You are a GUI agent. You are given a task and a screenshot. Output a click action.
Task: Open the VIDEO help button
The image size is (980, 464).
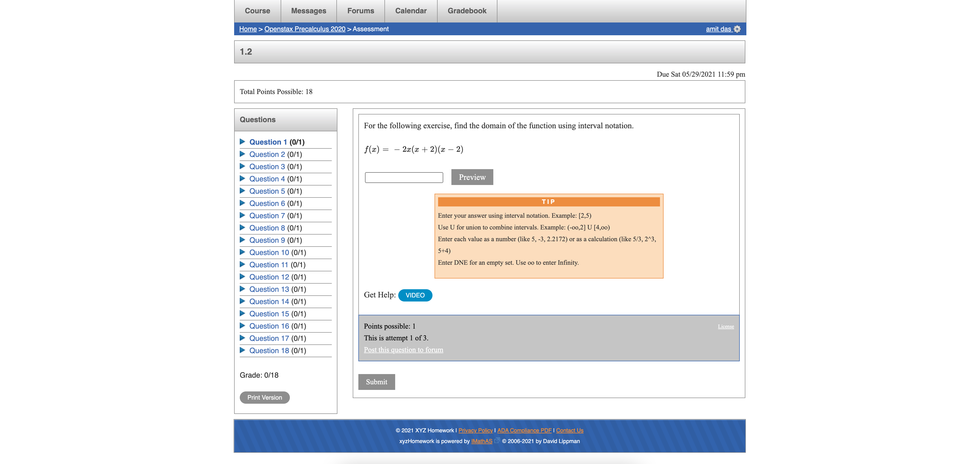tap(415, 295)
